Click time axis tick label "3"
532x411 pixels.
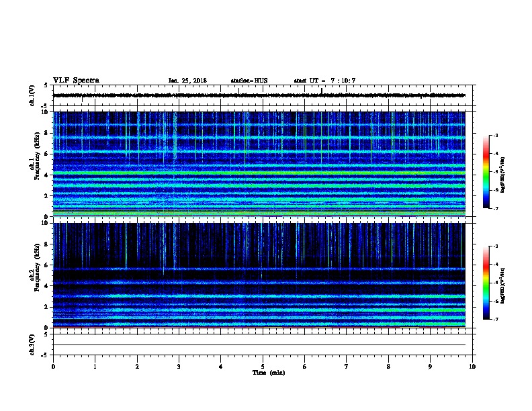coord(179,366)
